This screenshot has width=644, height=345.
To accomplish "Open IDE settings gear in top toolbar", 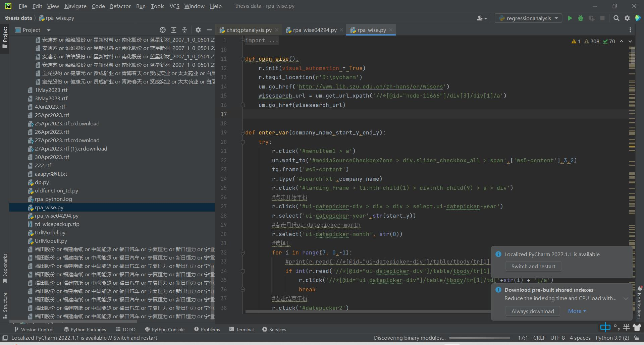I will click(x=627, y=18).
